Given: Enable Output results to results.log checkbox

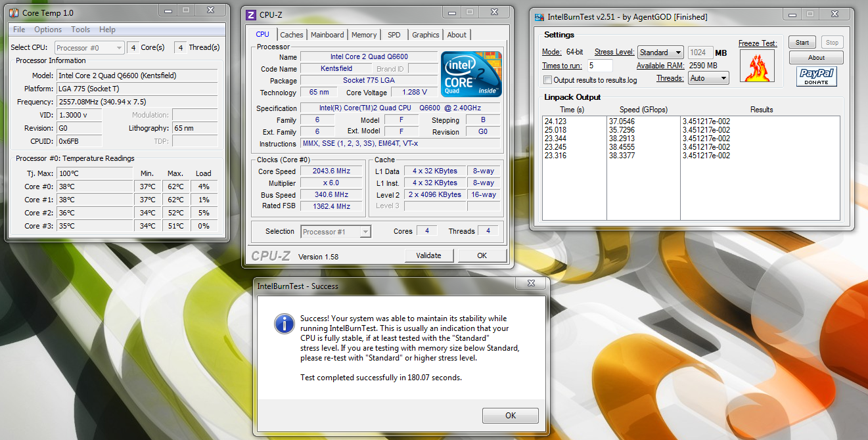Looking at the screenshot, I should pos(548,80).
